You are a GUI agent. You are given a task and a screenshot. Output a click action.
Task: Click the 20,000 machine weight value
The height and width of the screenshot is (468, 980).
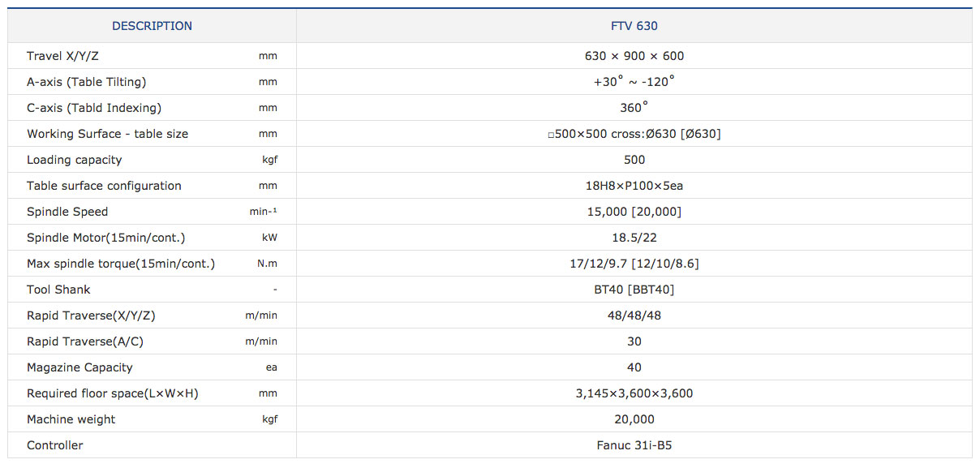(x=634, y=419)
